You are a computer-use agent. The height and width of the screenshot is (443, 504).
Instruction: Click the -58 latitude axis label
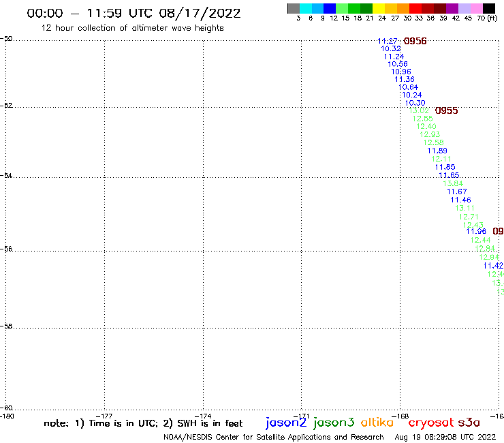click(x=6, y=326)
